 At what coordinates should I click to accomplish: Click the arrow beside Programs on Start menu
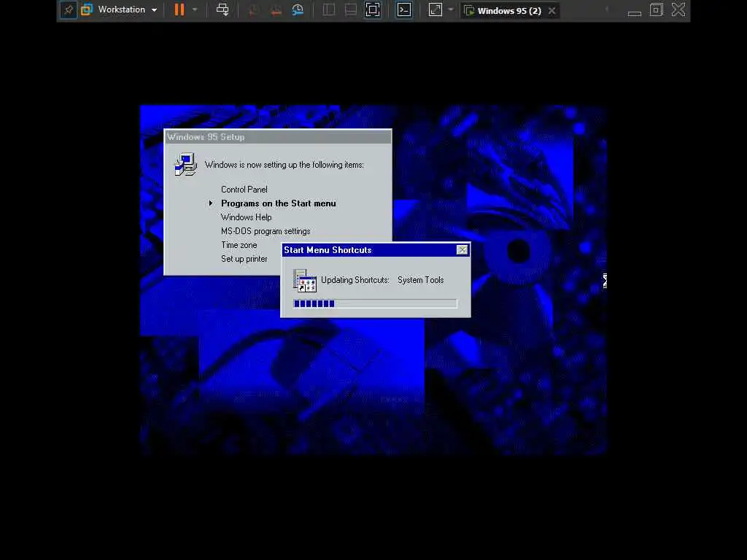pyautogui.click(x=211, y=203)
